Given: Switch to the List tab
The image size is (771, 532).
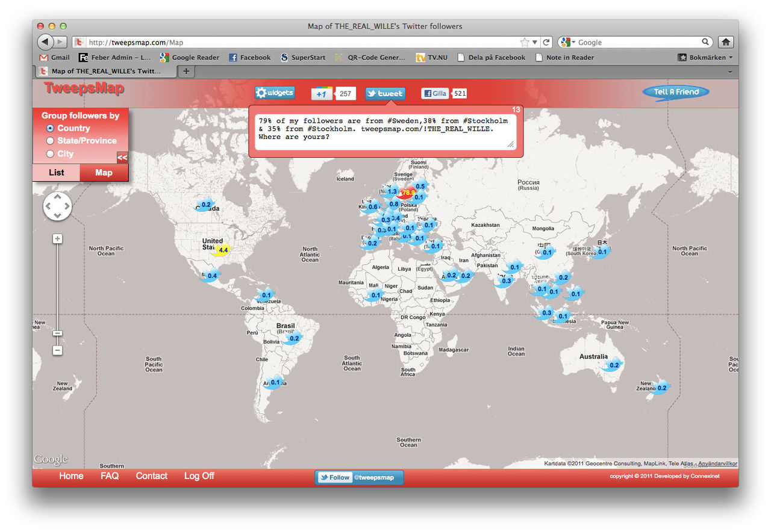Looking at the screenshot, I should point(56,173).
